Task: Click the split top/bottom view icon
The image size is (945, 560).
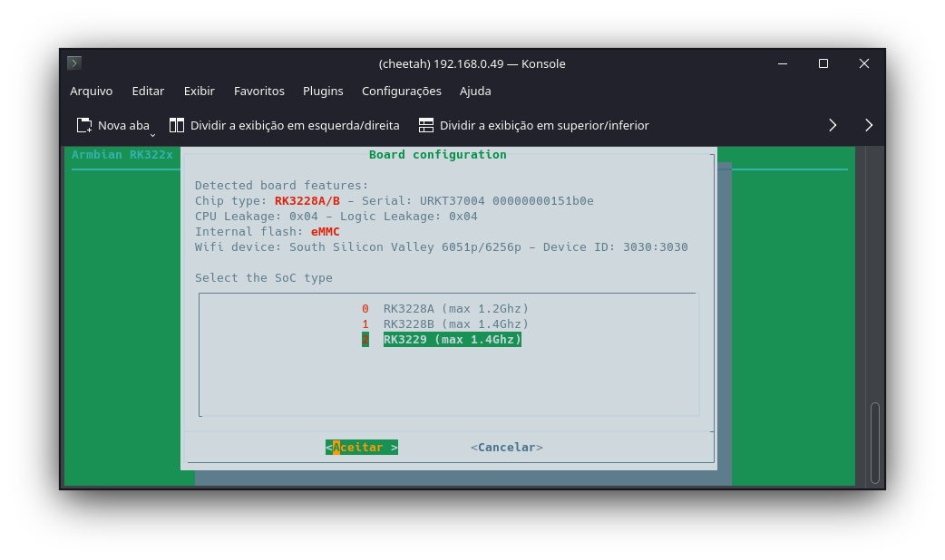Action: point(426,125)
